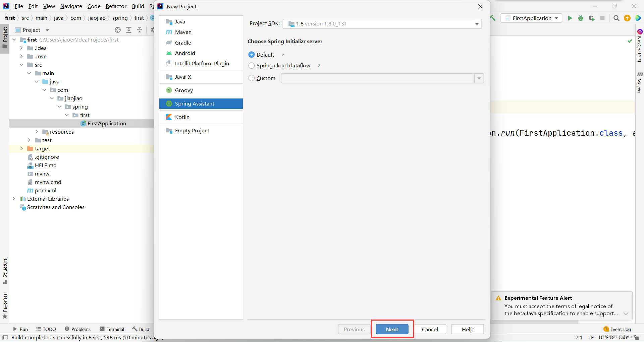Expand the Experimental Feature Alert notification
Screen dimensions: 644x342
[626, 314]
